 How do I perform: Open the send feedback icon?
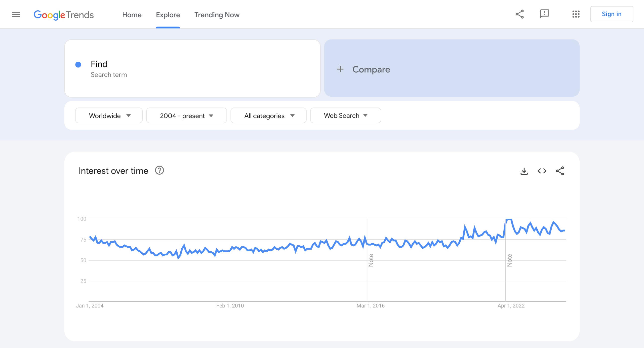click(545, 14)
